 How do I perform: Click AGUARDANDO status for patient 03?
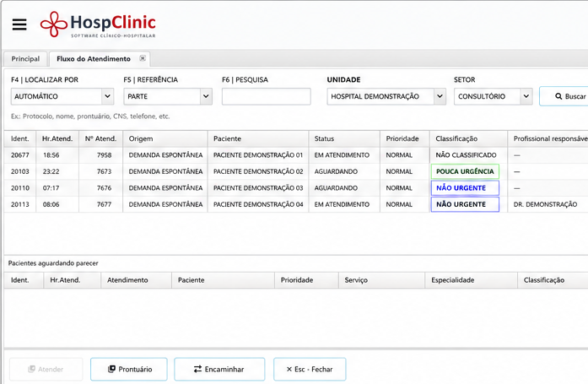pyautogui.click(x=336, y=188)
